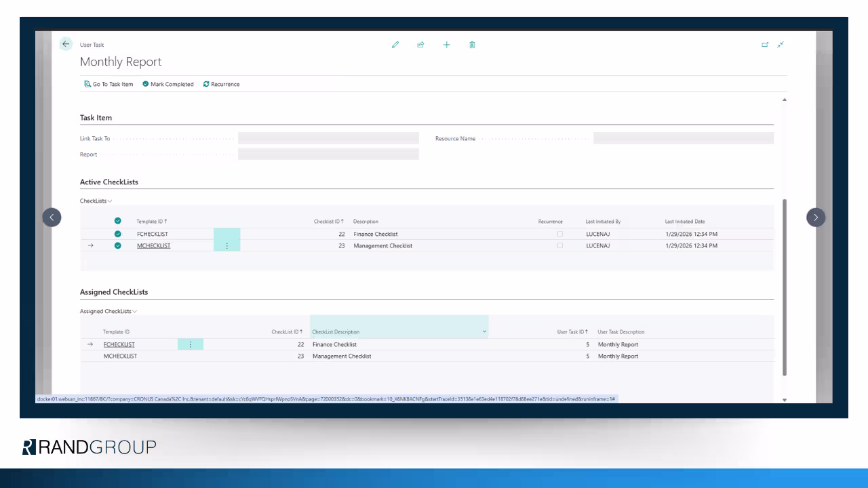Click the vertical scrollbar on the page
Screen dimensions: 868x488
coord(785,285)
